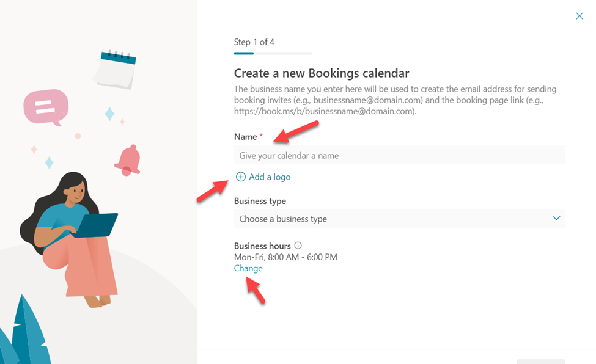Close the Bookings calendar setup dialog
The width and height of the screenshot is (596, 364).
[579, 16]
